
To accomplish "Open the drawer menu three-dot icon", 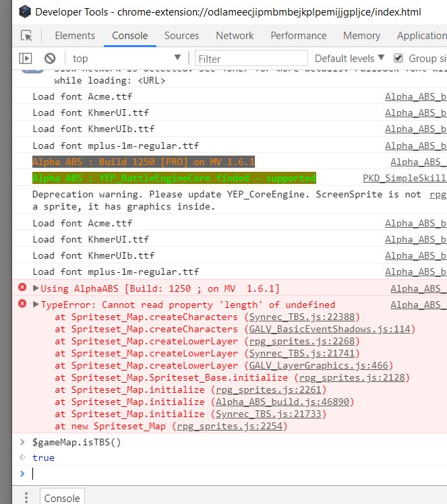I will click(26, 497).
